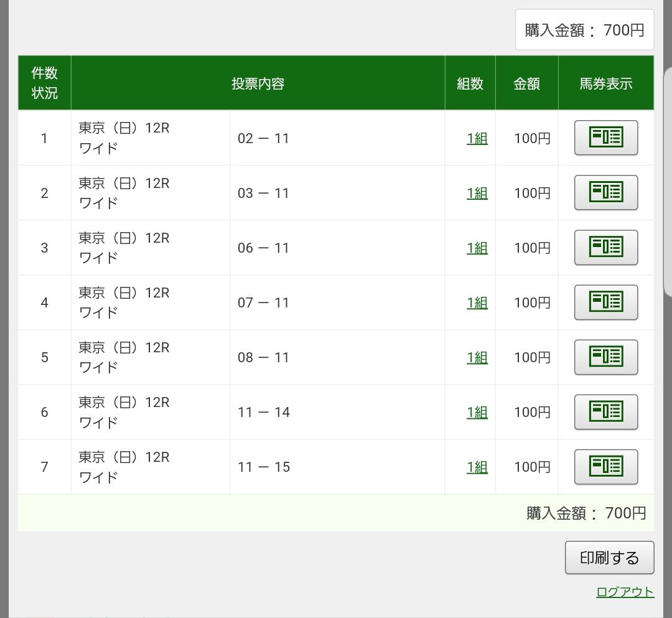Show betting ticket for 11-14 wide bet
This screenshot has height=618, width=672.
pyautogui.click(x=605, y=411)
